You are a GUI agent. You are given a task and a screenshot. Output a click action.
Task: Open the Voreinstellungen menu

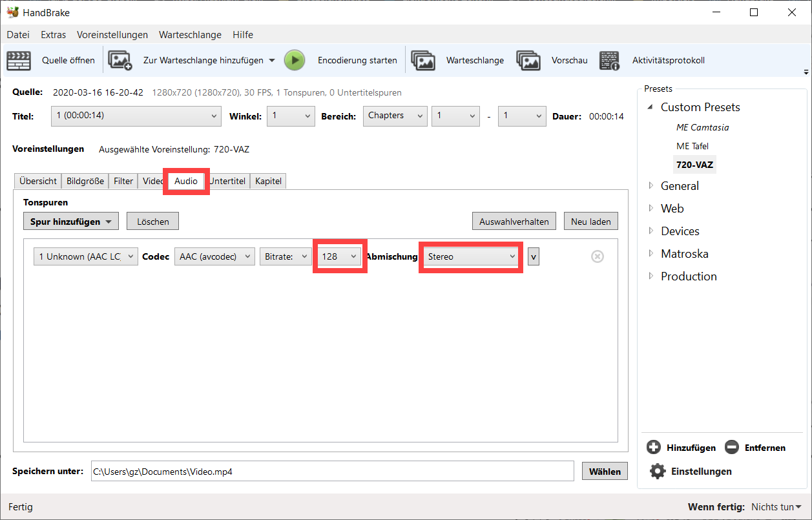112,35
